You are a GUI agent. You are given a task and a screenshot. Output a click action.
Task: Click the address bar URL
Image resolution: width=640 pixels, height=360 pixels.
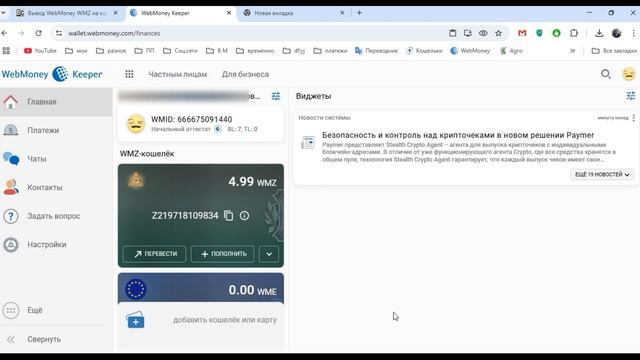point(114,33)
